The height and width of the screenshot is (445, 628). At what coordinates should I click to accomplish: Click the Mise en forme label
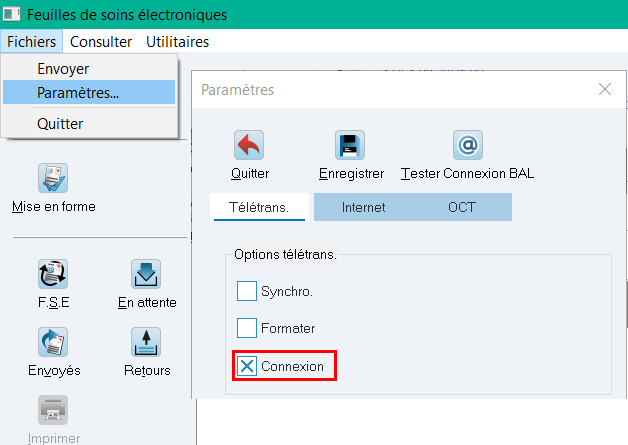point(54,207)
